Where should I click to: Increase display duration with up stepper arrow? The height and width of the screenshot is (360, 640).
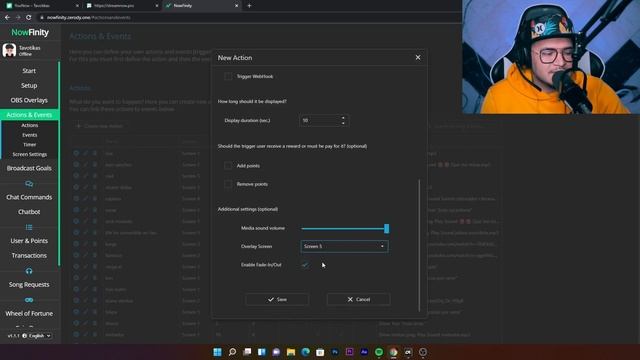tap(343, 118)
